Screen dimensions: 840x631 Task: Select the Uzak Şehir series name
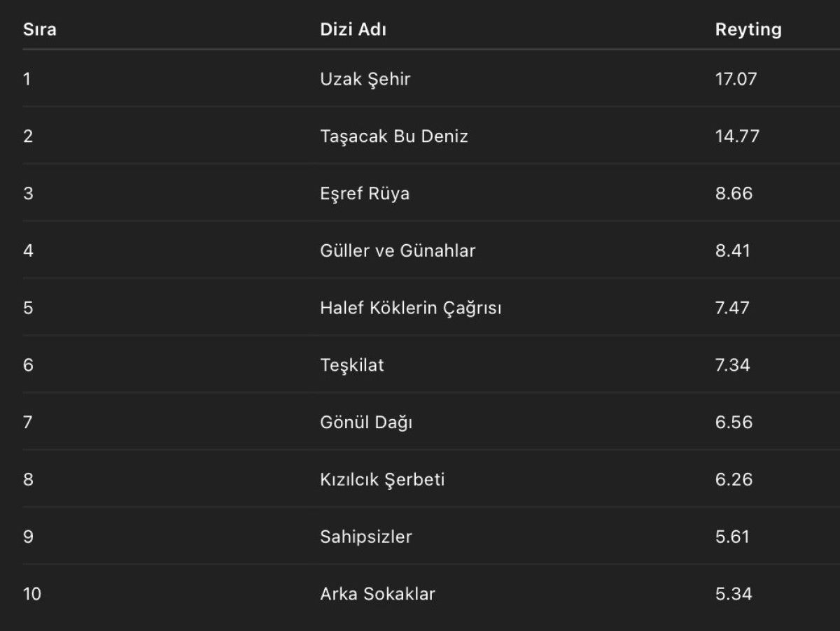(x=365, y=79)
